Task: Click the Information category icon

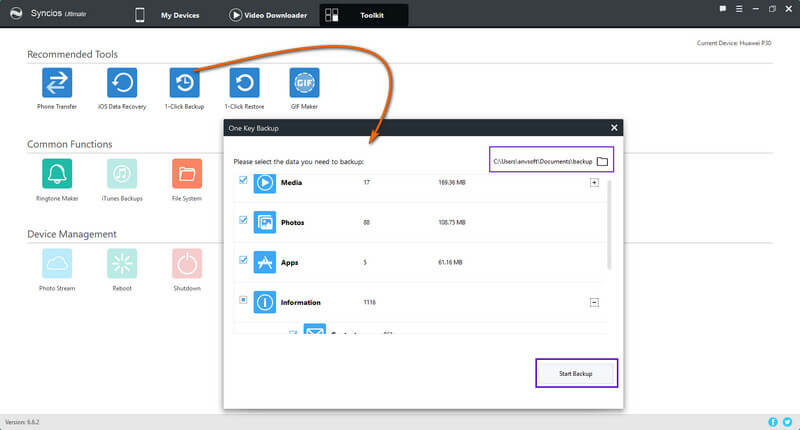Action: pos(264,302)
